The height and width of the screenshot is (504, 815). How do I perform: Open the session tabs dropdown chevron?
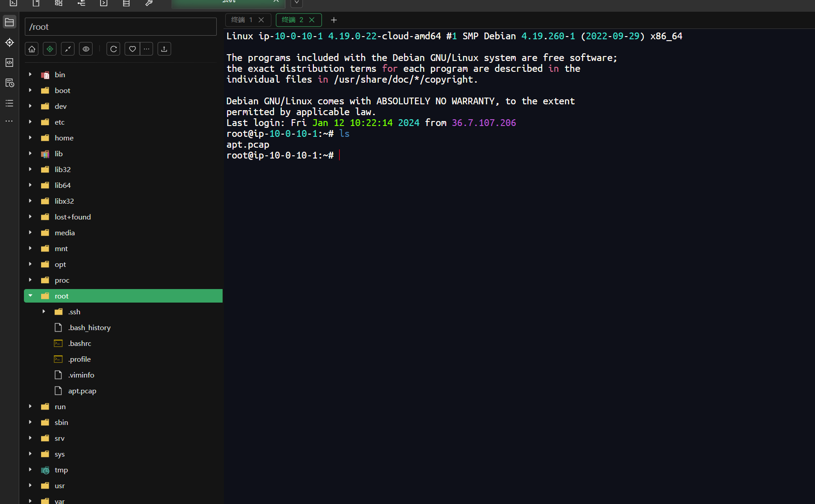pos(296,3)
